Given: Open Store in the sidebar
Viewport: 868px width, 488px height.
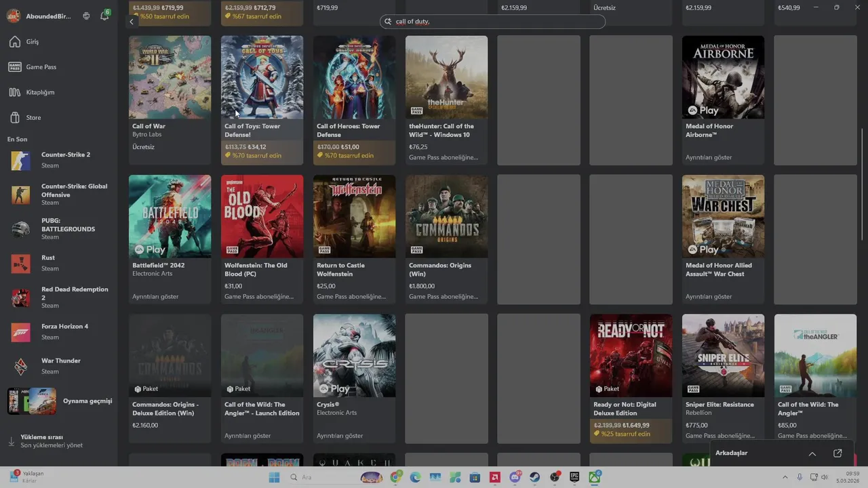Looking at the screenshot, I should 58,118.
